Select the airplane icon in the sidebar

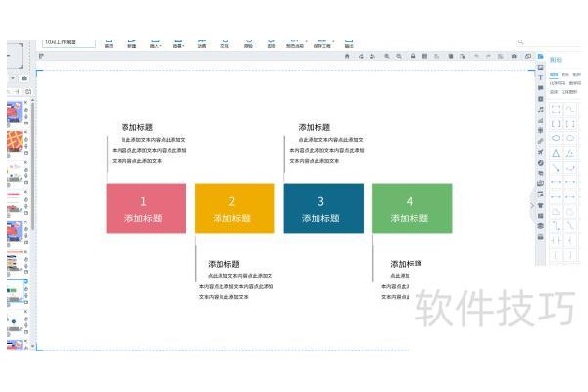pyautogui.click(x=540, y=152)
